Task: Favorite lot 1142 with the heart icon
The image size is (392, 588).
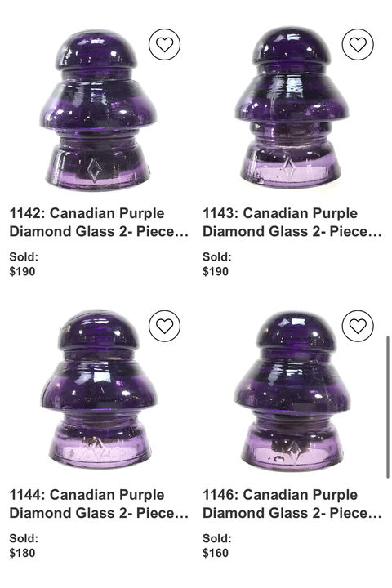Action: (164, 45)
